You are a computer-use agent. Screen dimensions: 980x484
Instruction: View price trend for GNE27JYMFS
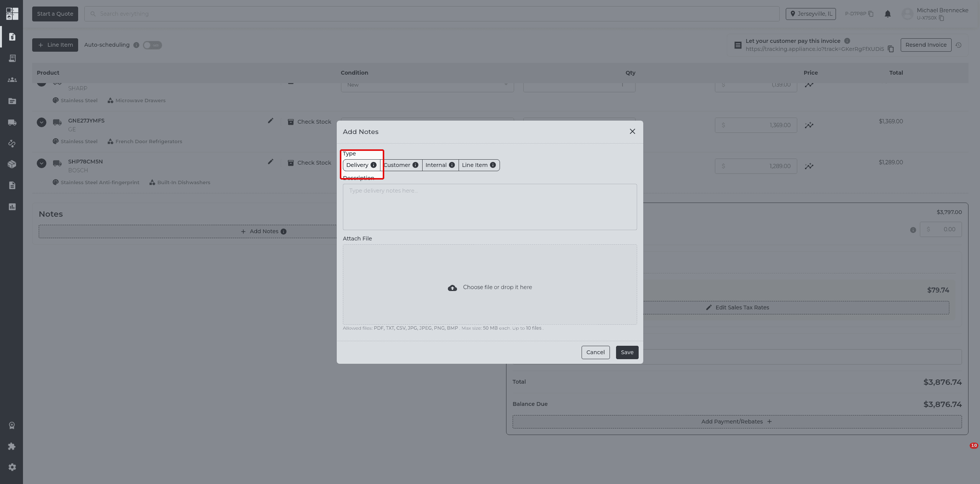click(x=809, y=125)
